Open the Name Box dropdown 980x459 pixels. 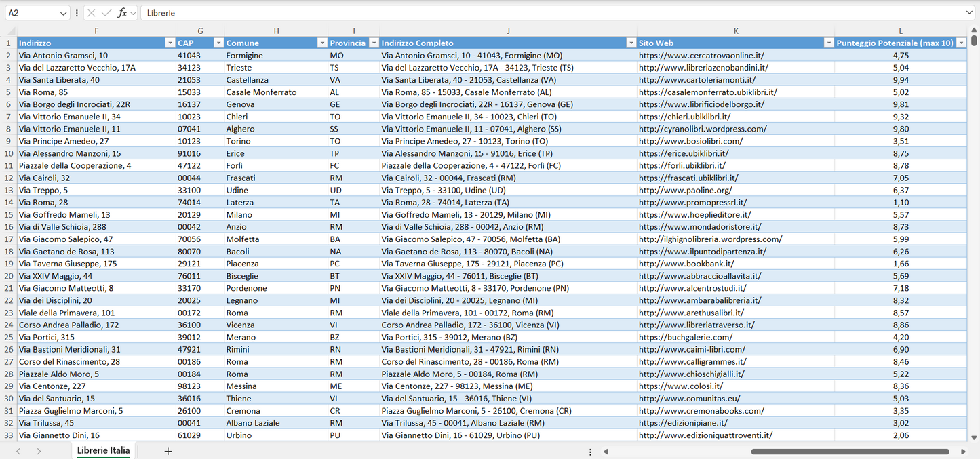pos(65,12)
